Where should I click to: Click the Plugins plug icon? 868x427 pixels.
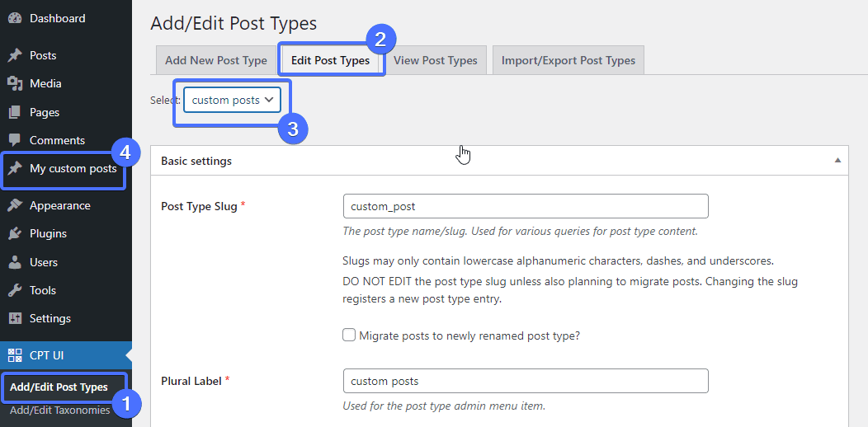15,233
